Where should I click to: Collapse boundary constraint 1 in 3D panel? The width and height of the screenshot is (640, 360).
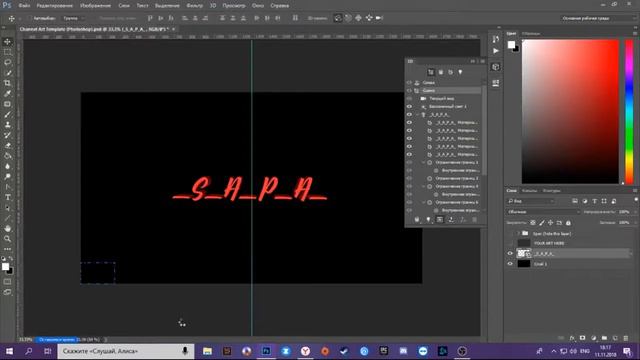tap(423, 162)
